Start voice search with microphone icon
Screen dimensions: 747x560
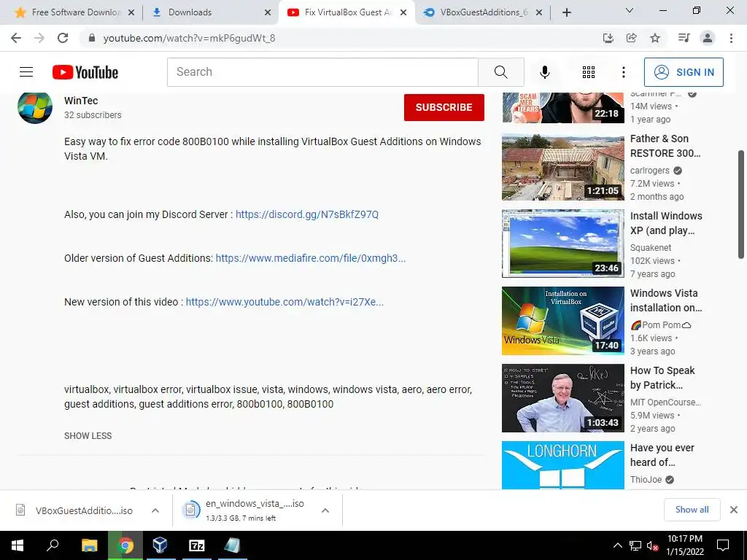click(544, 72)
